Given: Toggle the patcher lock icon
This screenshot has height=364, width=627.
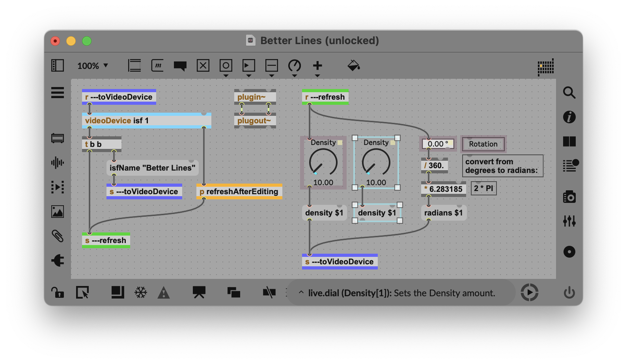Looking at the screenshot, I should 58,292.
